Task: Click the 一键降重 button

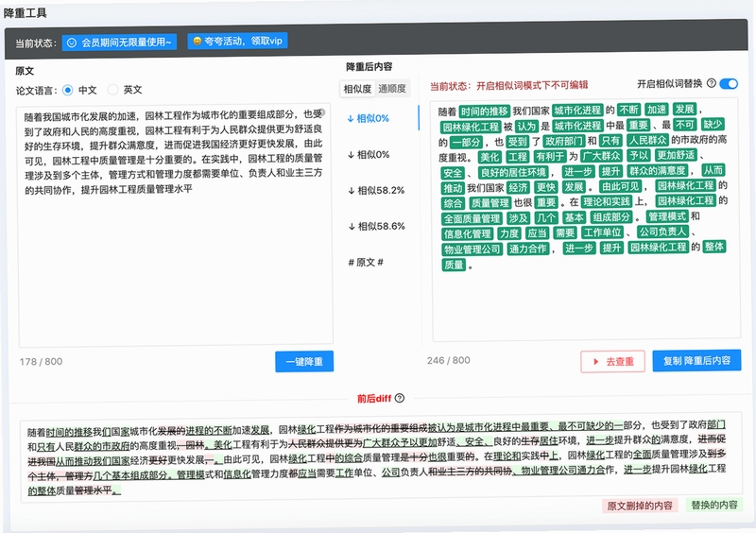Action: [x=304, y=362]
